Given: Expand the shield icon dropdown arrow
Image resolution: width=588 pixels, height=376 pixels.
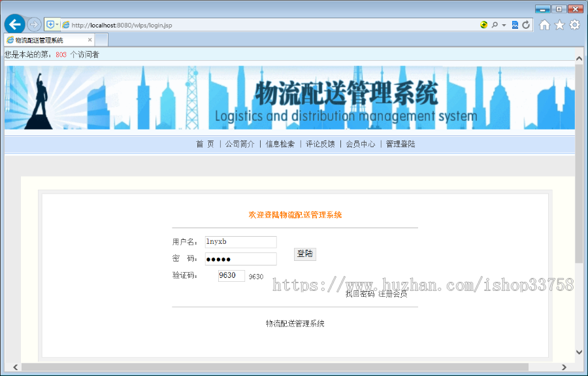Looking at the screenshot, I should [x=57, y=25].
